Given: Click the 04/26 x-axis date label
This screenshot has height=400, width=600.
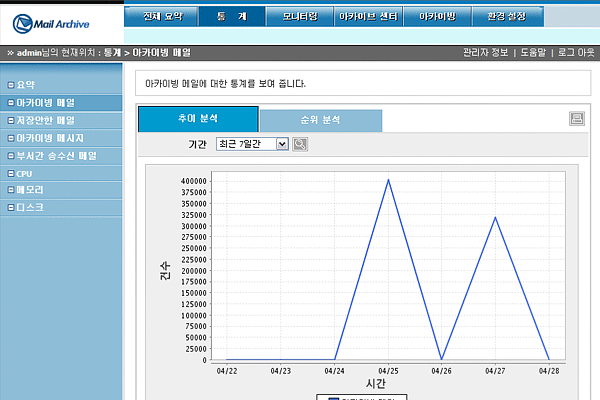Looking at the screenshot, I should click(442, 371).
